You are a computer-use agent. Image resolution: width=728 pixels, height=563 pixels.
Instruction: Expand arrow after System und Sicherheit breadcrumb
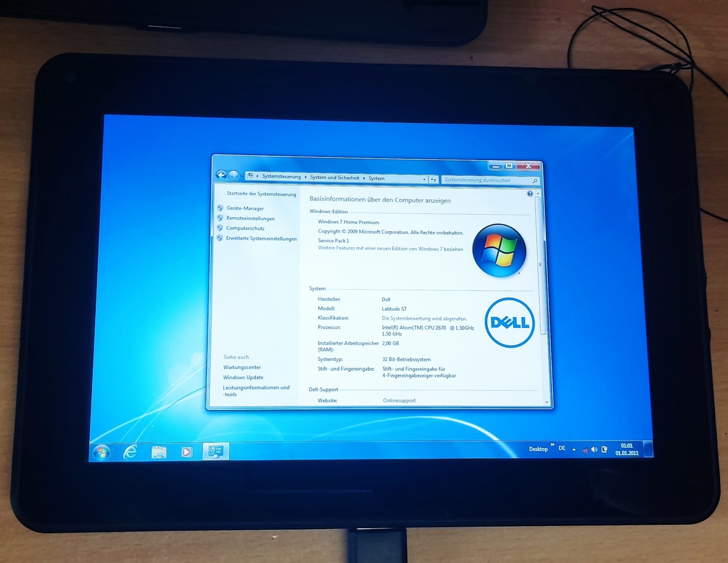pos(364,178)
